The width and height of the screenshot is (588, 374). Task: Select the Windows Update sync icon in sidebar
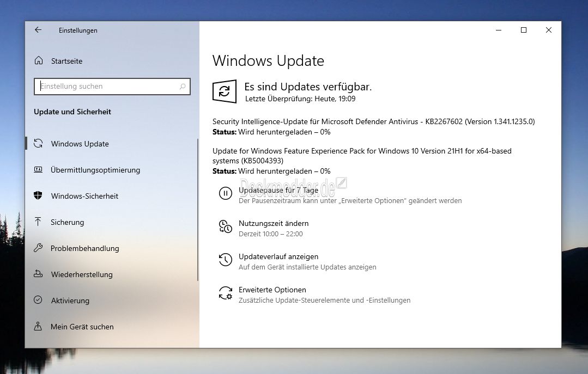38,144
